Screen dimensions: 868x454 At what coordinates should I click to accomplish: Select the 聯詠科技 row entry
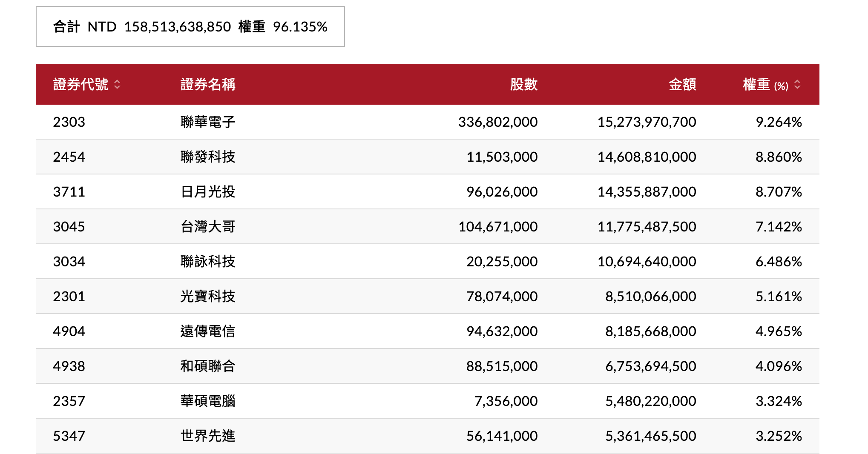coord(208,261)
